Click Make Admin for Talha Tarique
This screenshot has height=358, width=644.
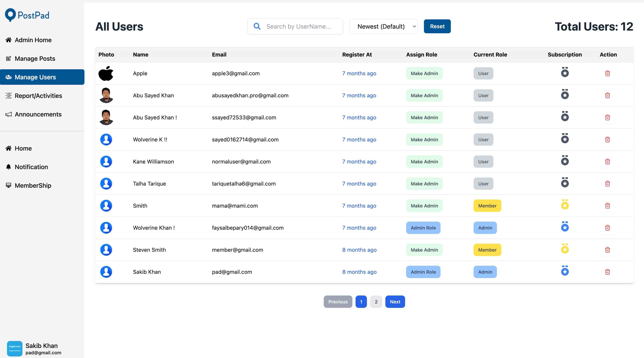pyautogui.click(x=424, y=183)
